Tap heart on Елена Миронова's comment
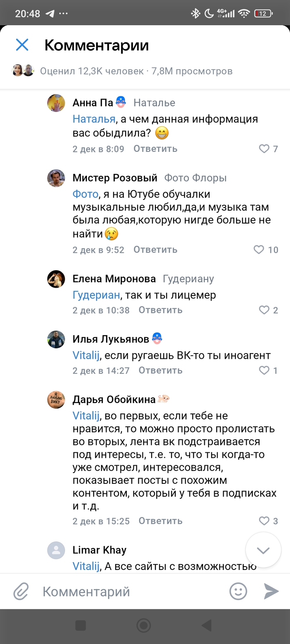This screenshot has width=290, height=644. [x=264, y=310]
